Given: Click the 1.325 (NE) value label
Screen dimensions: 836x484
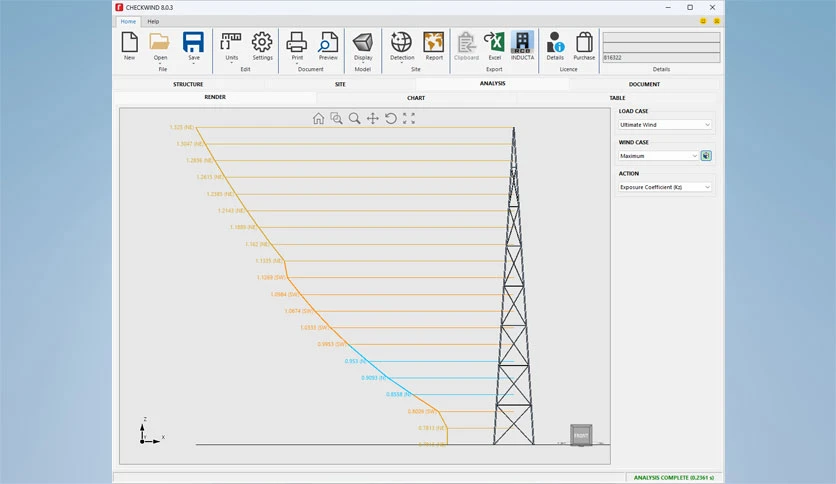Looking at the screenshot, I should pos(182,127).
